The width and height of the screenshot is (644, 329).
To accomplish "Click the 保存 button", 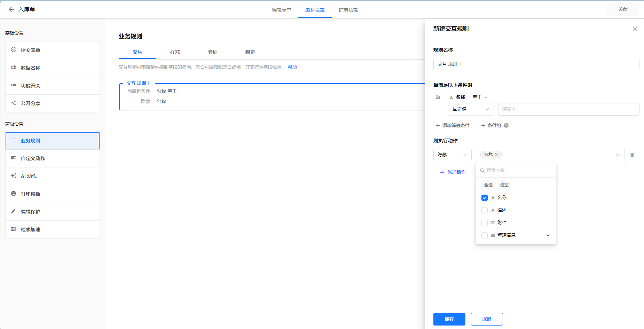I will [449, 319].
